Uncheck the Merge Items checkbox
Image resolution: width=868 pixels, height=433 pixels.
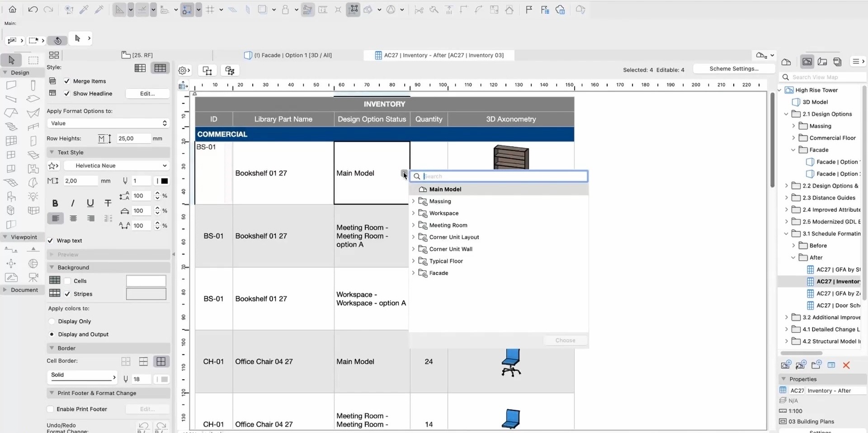tap(66, 81)
